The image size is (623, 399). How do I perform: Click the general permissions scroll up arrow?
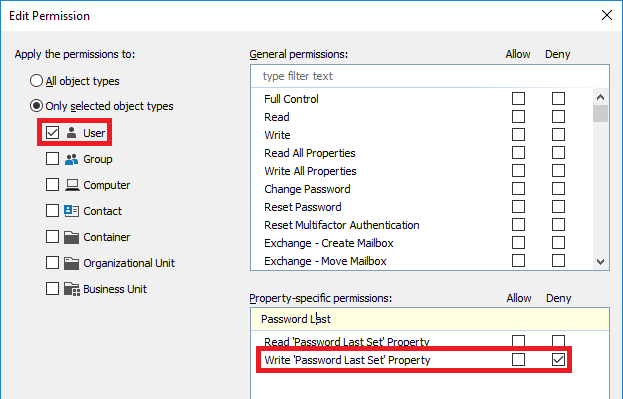tap(600, 97)
